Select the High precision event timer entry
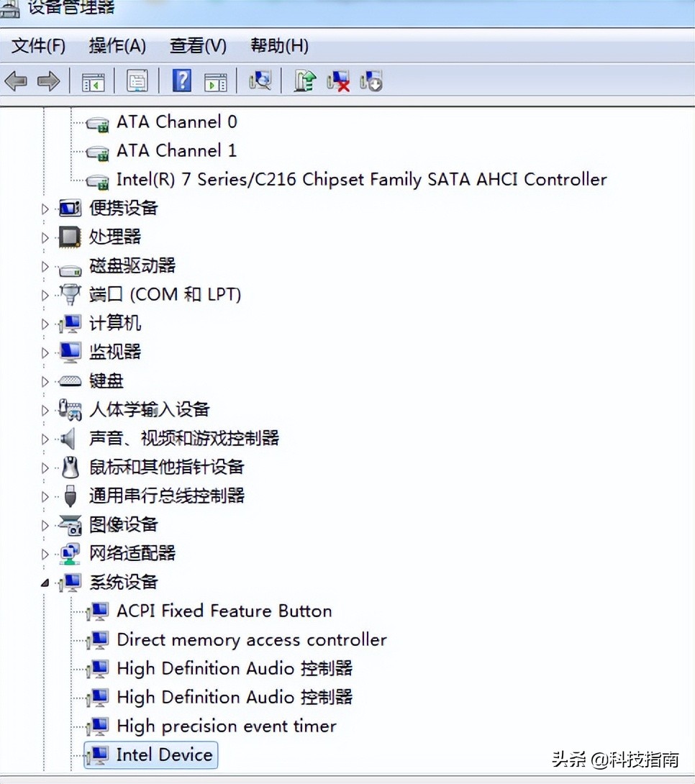 pyautogui.click(x=226, y=726)
